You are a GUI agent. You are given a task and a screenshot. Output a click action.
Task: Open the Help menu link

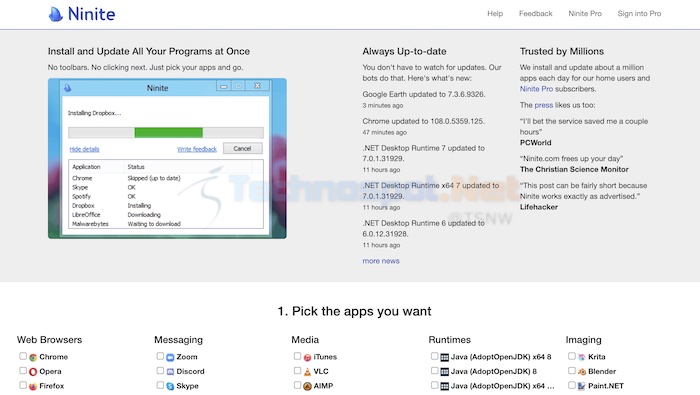(495, 14)
